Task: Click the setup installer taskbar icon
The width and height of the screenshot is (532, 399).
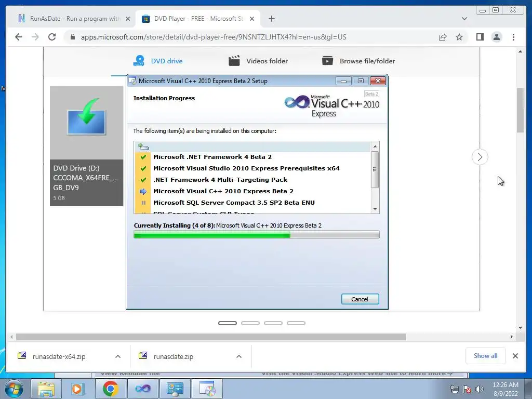Action: pyautogui.click(x=207, y=389)
